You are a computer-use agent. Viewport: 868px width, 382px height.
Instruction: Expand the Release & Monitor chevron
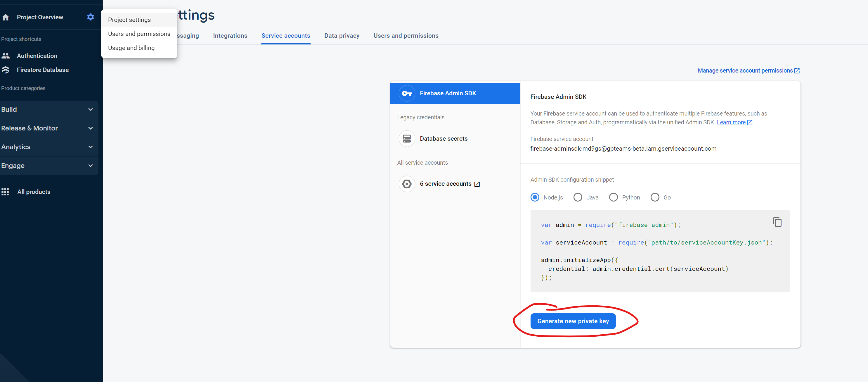click(90, 128)
